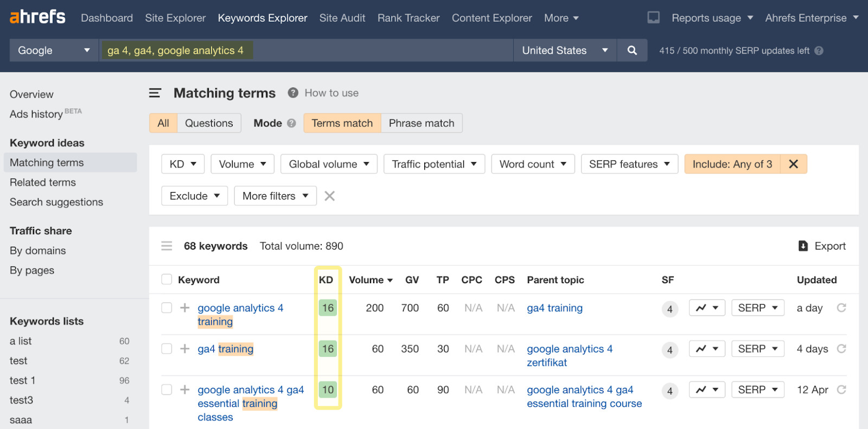The image size is (868, 429).
Task: Check the essential training classes row checkbox
Action: [x=167, y=389]
